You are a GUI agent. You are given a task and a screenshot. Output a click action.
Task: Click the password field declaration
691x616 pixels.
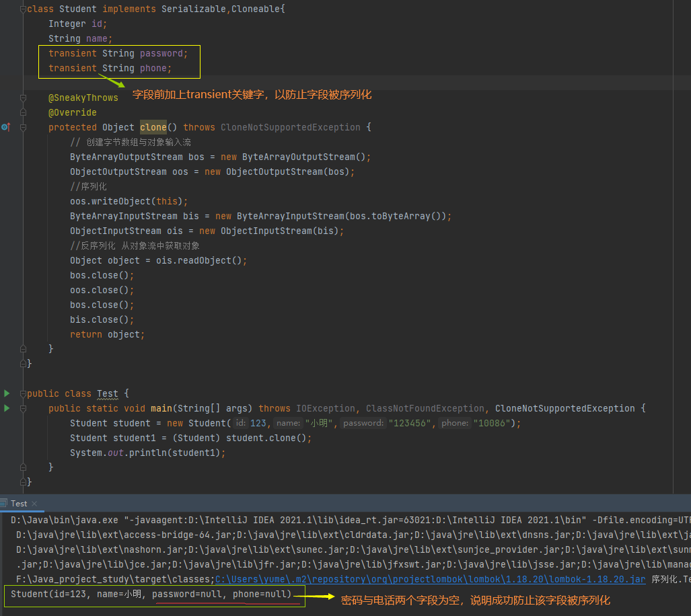(118, 53)
